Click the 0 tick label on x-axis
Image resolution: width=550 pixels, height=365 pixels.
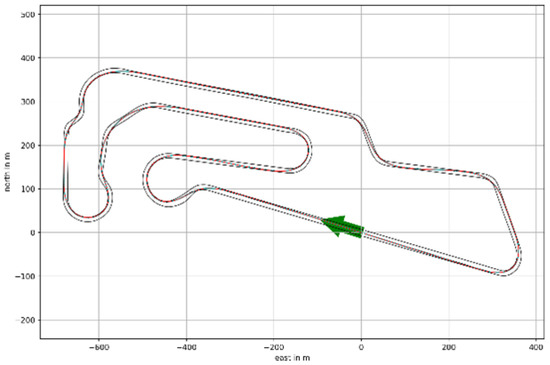tap(361, 347)
